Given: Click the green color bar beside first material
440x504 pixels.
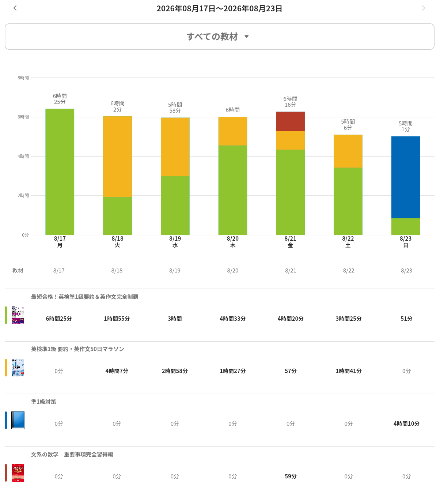Looking at the screenshot, I should pyautogui.click(x=6, y=315).
